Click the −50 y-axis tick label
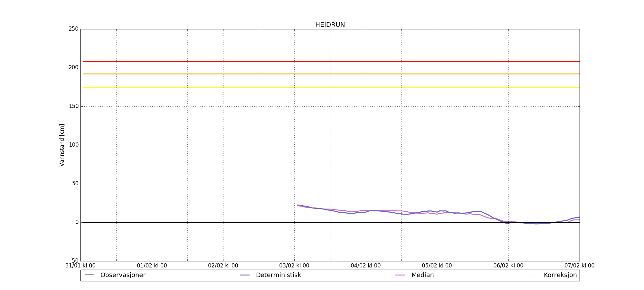This screenshot has height=290, width=644. 73,261
